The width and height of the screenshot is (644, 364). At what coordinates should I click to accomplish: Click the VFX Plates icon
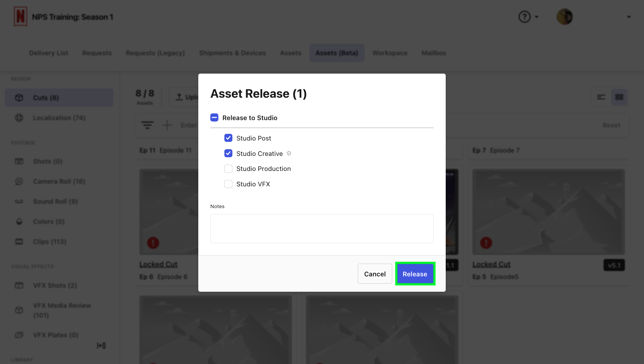19,335
